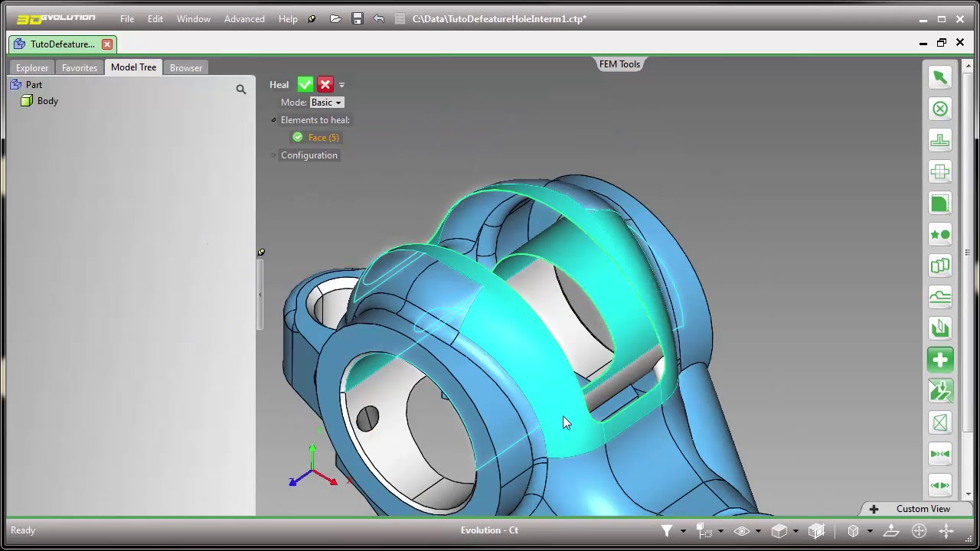
Task: Click the green-filled square with dashed corner icon
Action: pos(940,203)
